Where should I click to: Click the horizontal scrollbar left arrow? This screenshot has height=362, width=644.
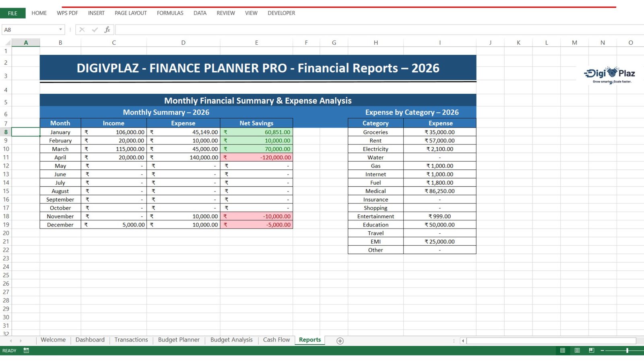coord(463,341)
